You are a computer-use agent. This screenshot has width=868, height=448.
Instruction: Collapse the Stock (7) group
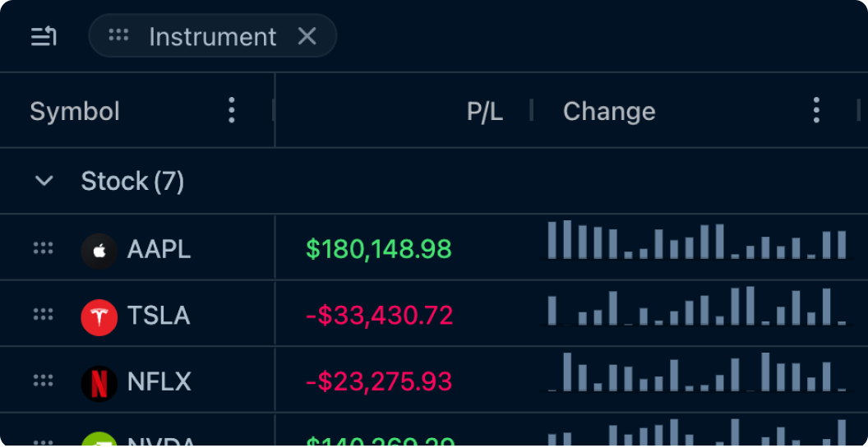click(44, 181)
